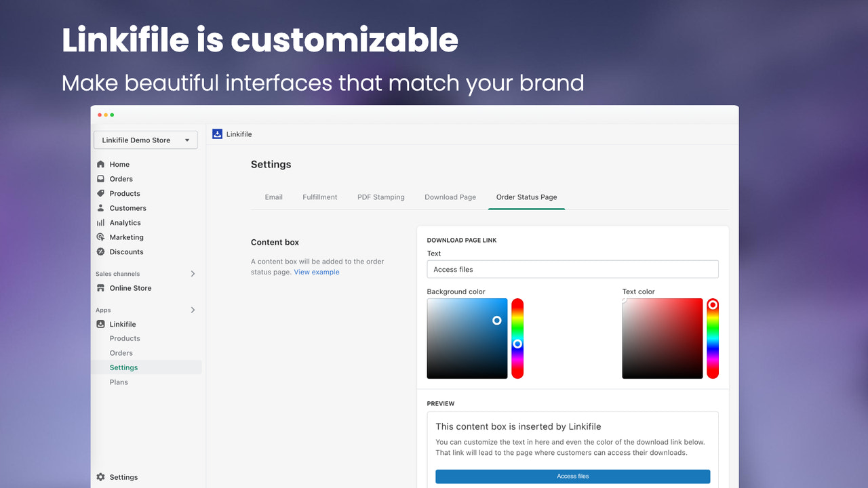Click the Text color saturation picker area
Image resolution: width=868 pixels, height=488 pixels.
coord(663,338)
